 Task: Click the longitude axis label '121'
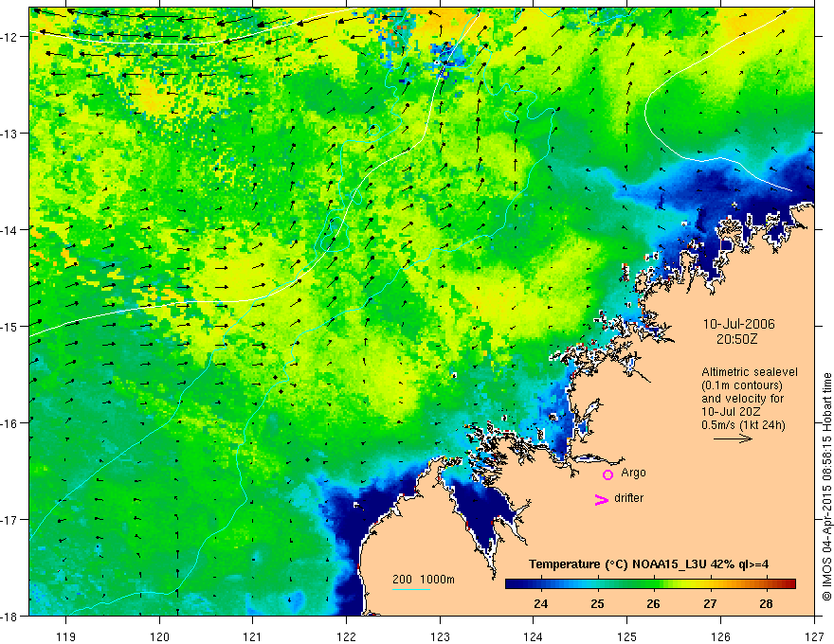(253, 636)
